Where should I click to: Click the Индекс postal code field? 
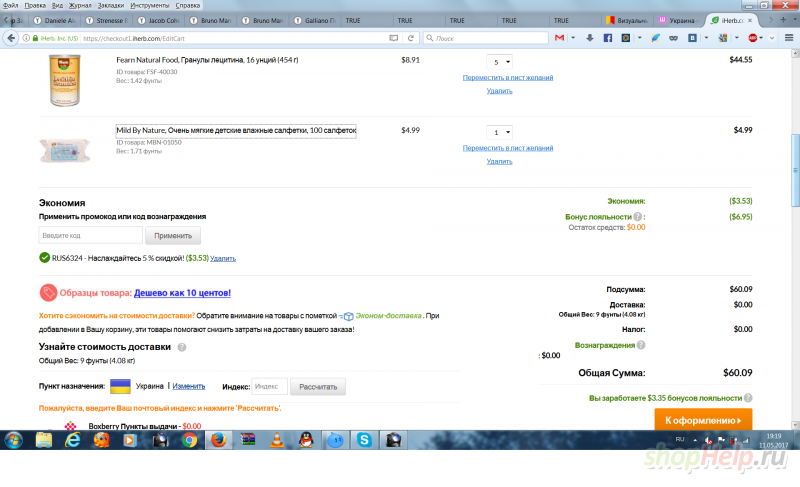(x=269, y=387)
